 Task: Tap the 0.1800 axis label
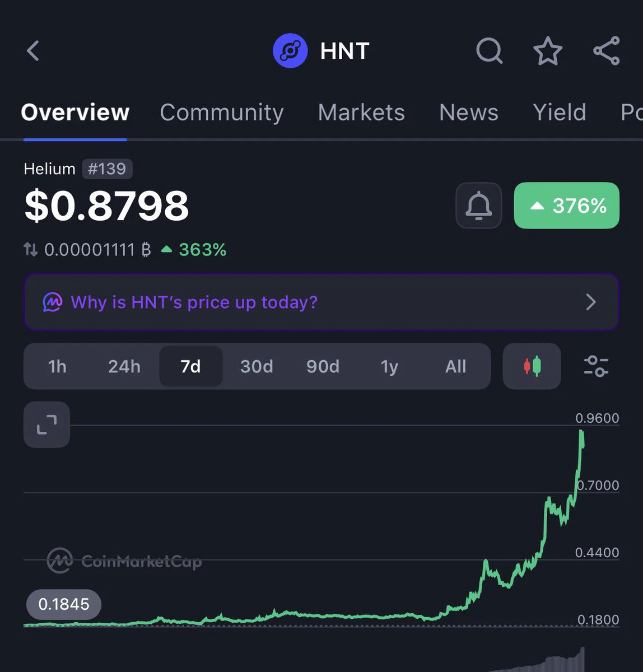point(598,619)
